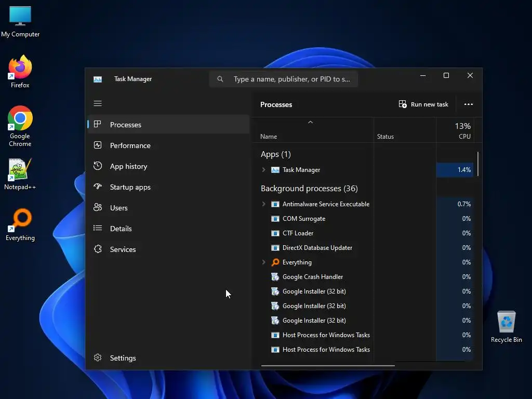Click the Settings gear icon
Viewport: 532px width, 399px height.
click(x=98, y=357)
